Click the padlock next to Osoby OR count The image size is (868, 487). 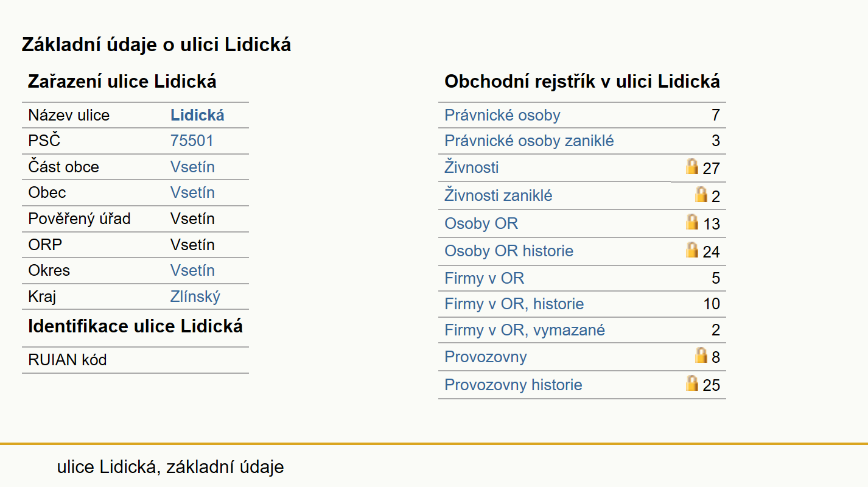point(692,222)
